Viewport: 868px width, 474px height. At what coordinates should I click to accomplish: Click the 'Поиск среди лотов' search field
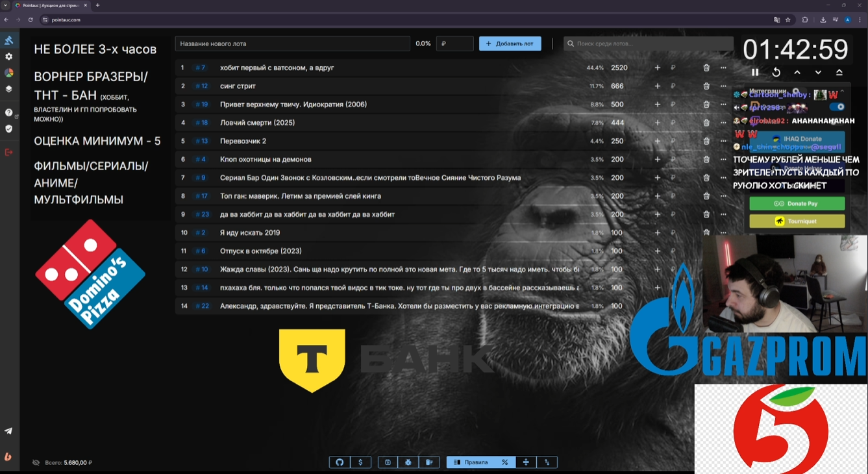pos(648,44)
